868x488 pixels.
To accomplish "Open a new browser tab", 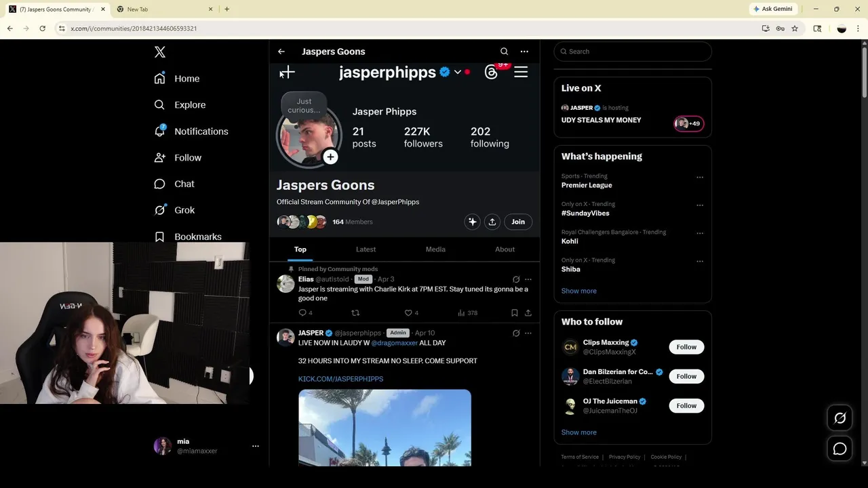I will point(226,9).
